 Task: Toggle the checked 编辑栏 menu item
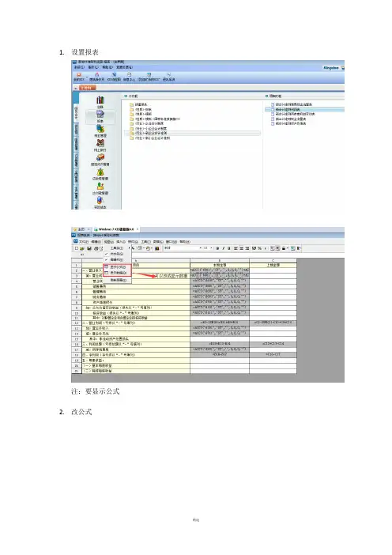(x=116, y=259)
